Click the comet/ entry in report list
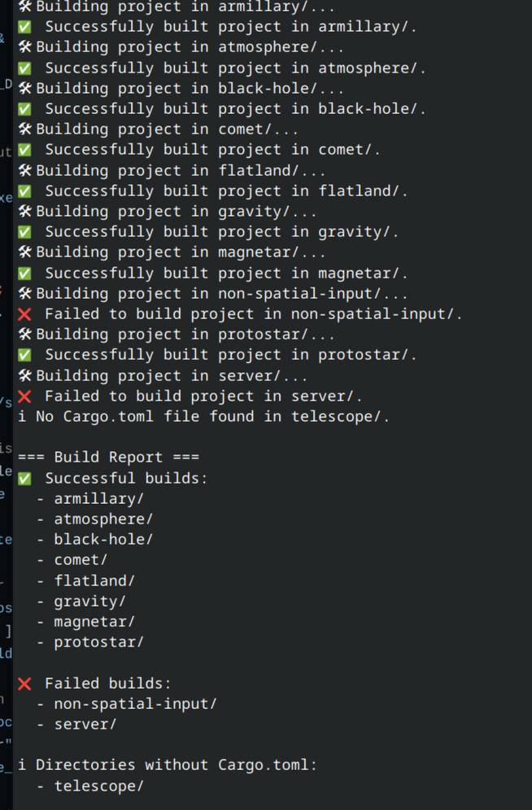 [81, 560]
